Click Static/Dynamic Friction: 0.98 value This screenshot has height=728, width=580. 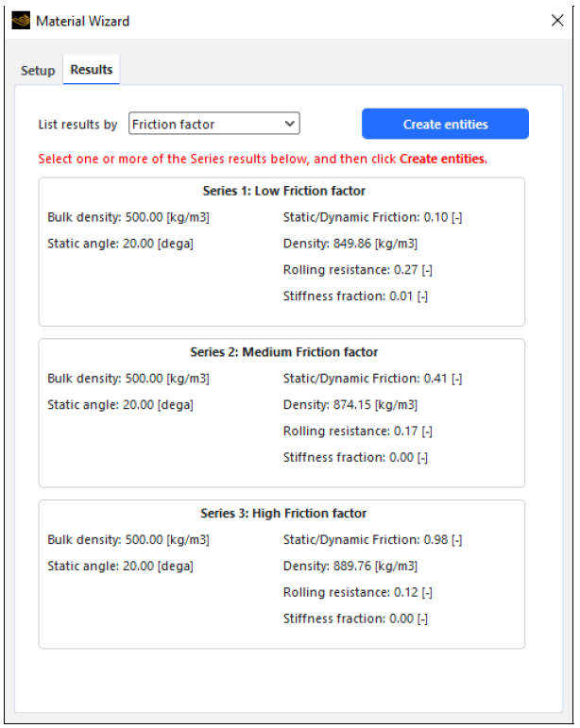[x=372, y=539]
